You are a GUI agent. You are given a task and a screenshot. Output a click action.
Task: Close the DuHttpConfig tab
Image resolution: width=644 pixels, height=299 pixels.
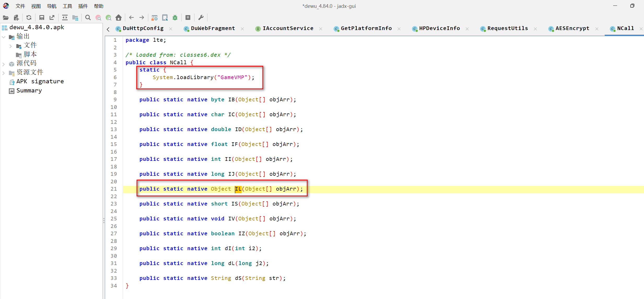[171, 29]
